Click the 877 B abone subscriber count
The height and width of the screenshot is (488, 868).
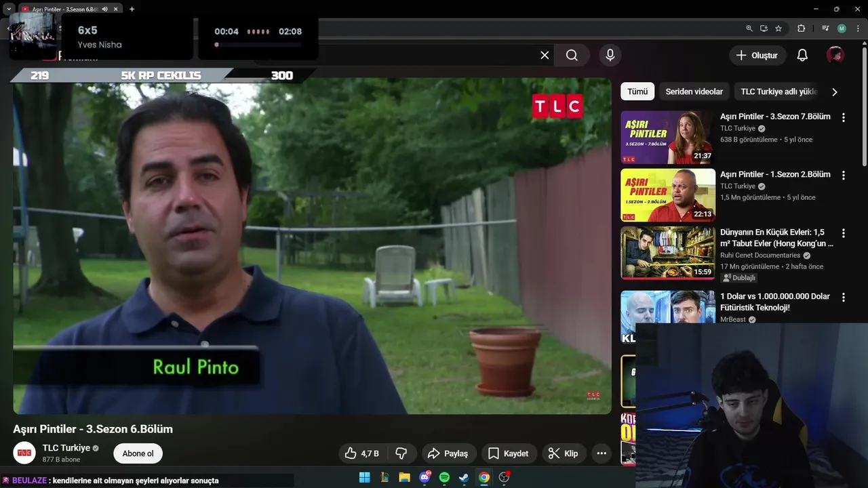pyautogui.click(x=61, y=460)
